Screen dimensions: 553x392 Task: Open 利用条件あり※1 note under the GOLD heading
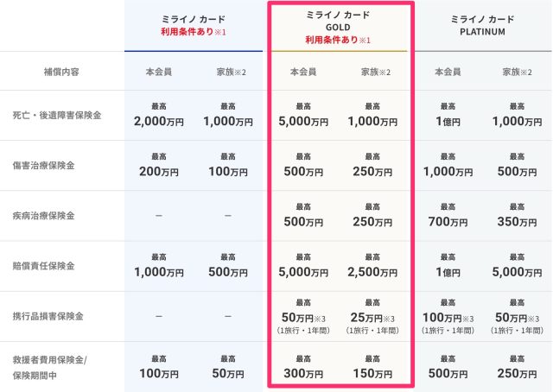point(339,40)
